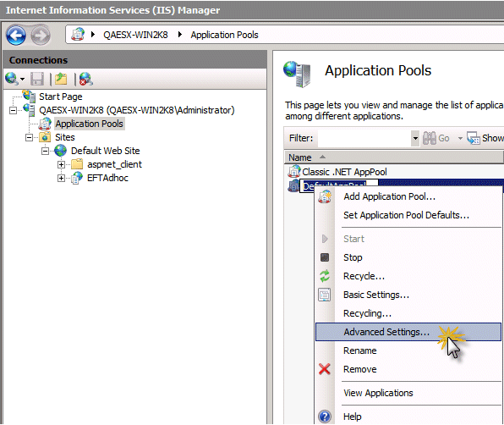
Task: Expand the aspnet_client folder node
Action: coord(61,164)
